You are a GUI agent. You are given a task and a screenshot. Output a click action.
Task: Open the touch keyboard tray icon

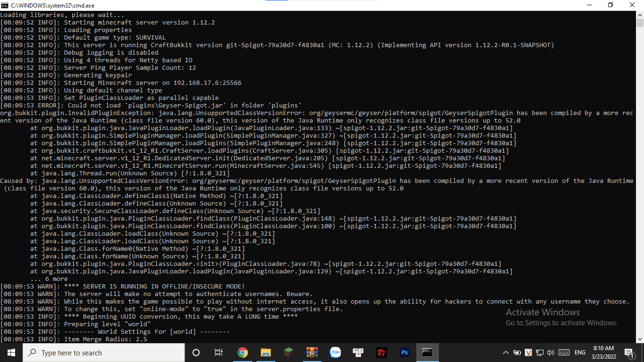coord(563,353)
